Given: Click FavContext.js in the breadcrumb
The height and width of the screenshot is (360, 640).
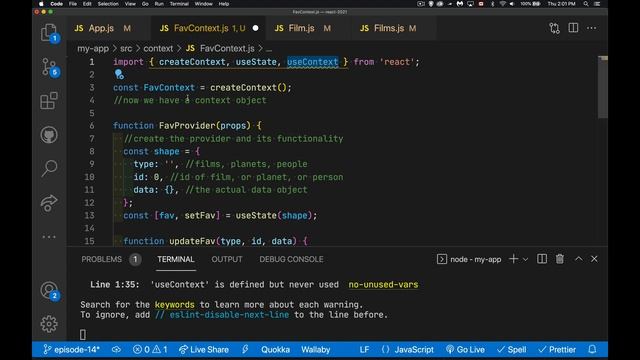Looking at the screenshot, I should (x=227, y=49).
